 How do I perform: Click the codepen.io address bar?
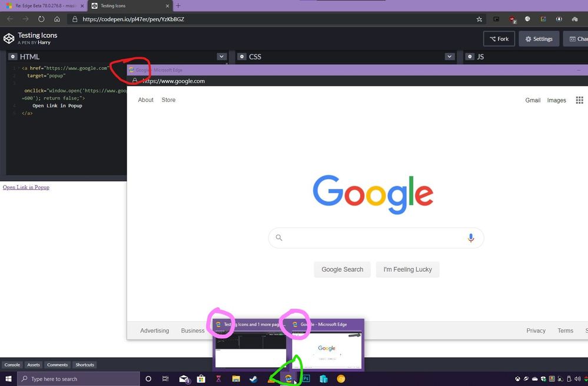pos(277,19)
